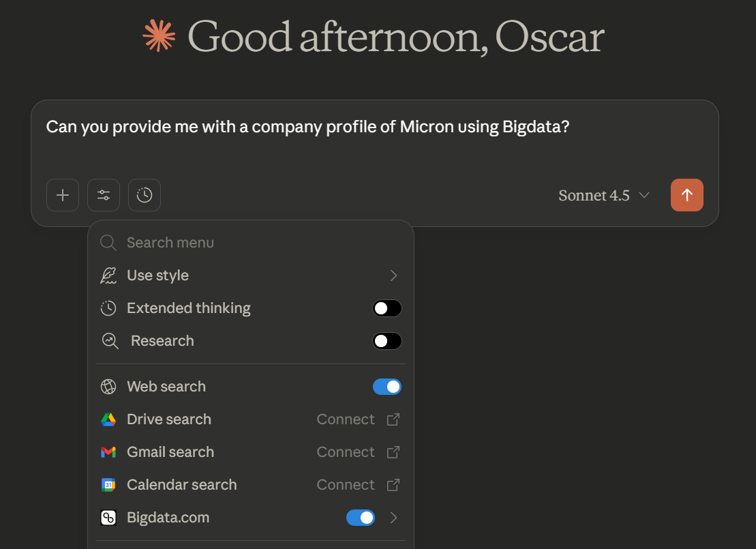Image resolution: width=756 pixels, height=549 pixels.
Task: Click the prompt text about Micron company profile
Action: [x=307, y=127]
